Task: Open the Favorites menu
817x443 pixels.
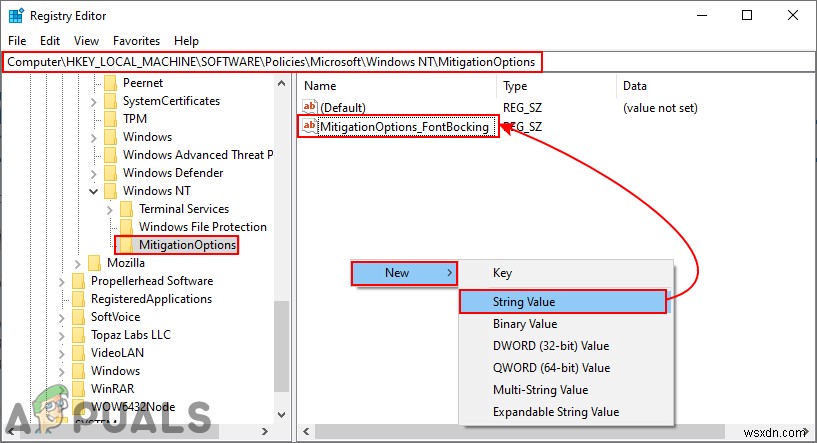Action: pos(137,41)
